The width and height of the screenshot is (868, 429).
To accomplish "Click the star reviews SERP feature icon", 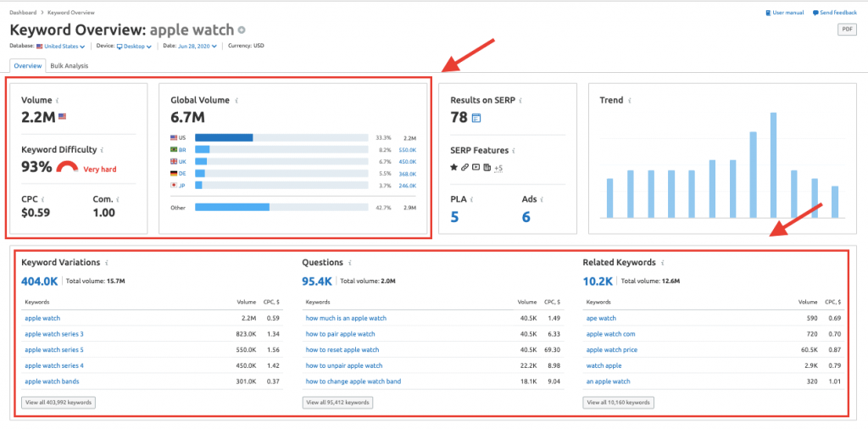I will pyautogui.click(x=453, y=167).
